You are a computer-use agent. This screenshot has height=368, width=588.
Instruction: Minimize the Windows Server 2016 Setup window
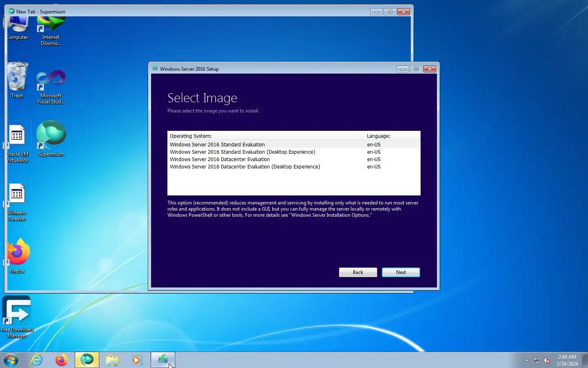[403, 69]
